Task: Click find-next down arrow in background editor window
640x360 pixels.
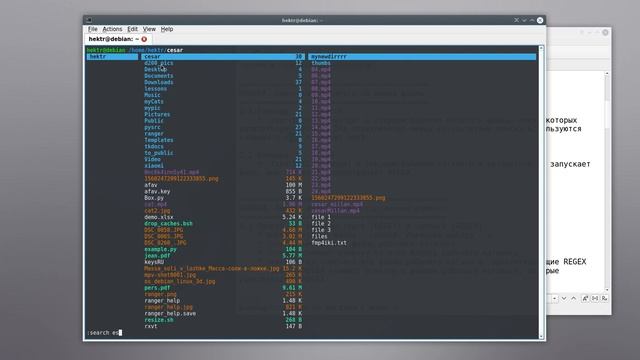Action: (564, 298)
